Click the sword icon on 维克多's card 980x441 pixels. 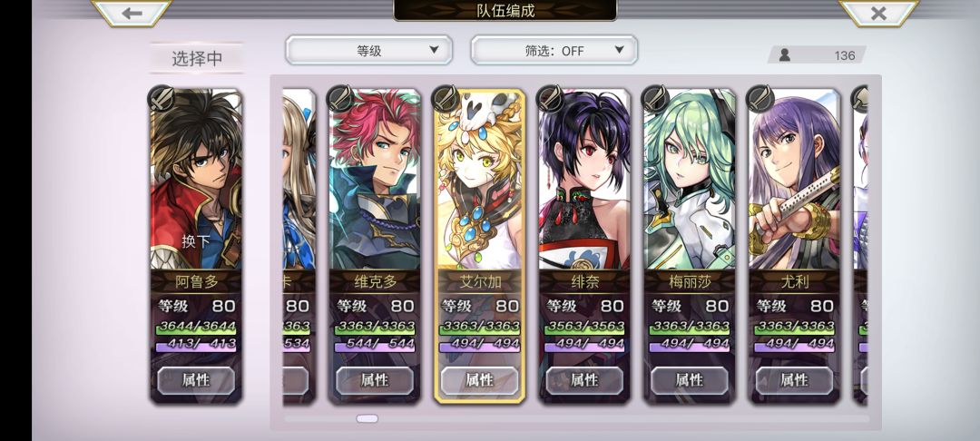point(340,99)
